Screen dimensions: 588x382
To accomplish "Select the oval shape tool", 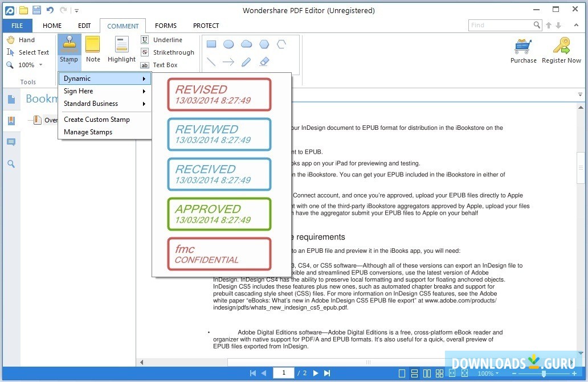I will 228,44.
